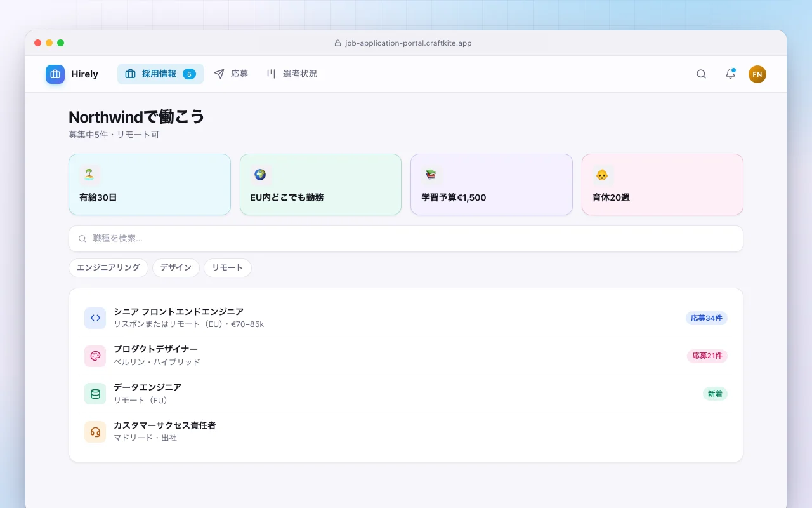812x508 pixels.
Task: Click the Northwindで働こう heading
Action: tap(136, 117)
